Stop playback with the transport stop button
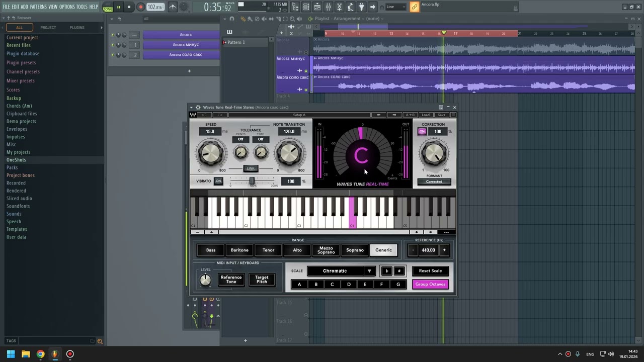This screenshot has height=362, width=644. (x=129, y=7)
